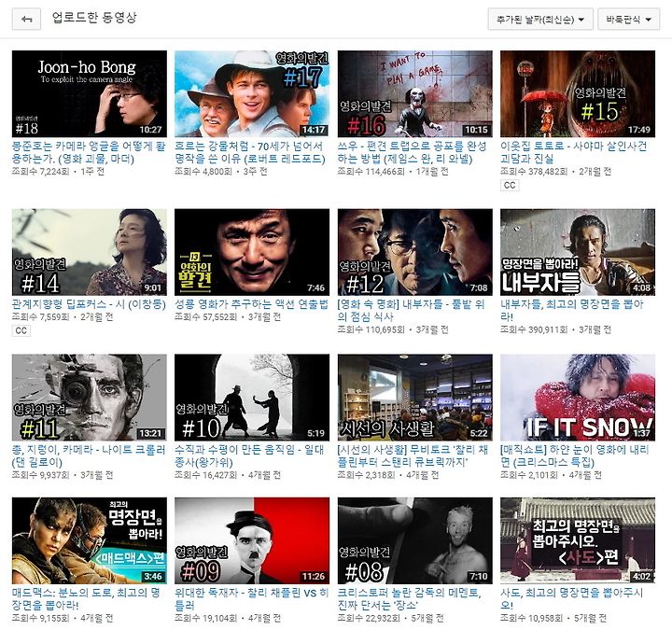Open the 바둑판식 view layout dropdown

click(x=629, y=20)
